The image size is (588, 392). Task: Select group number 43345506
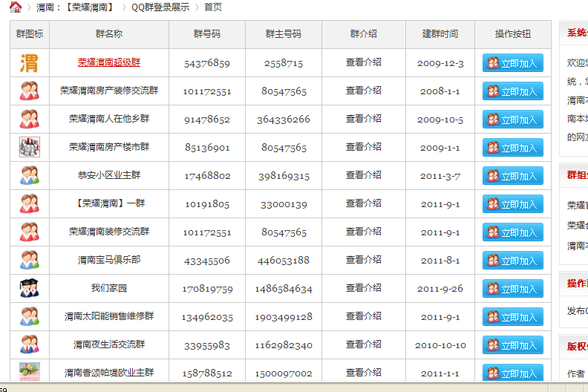[207, 261]
